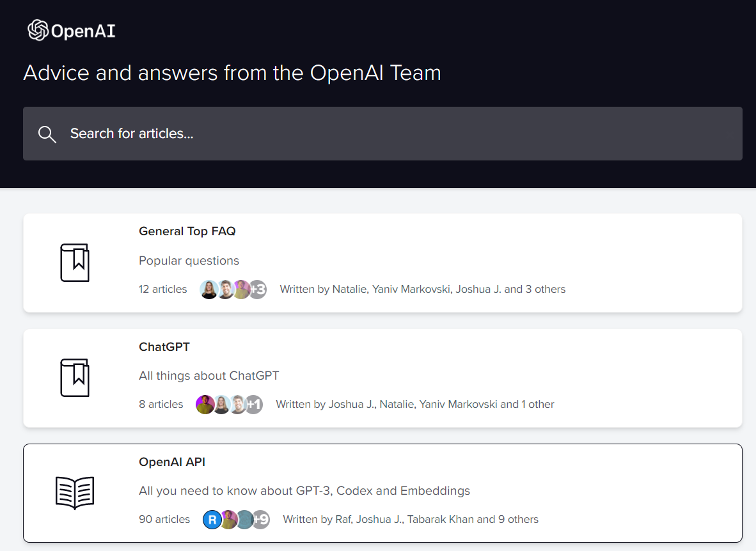Click the blue 'R' avatar for Raf
756x551 pixels.
click(212, 520)
